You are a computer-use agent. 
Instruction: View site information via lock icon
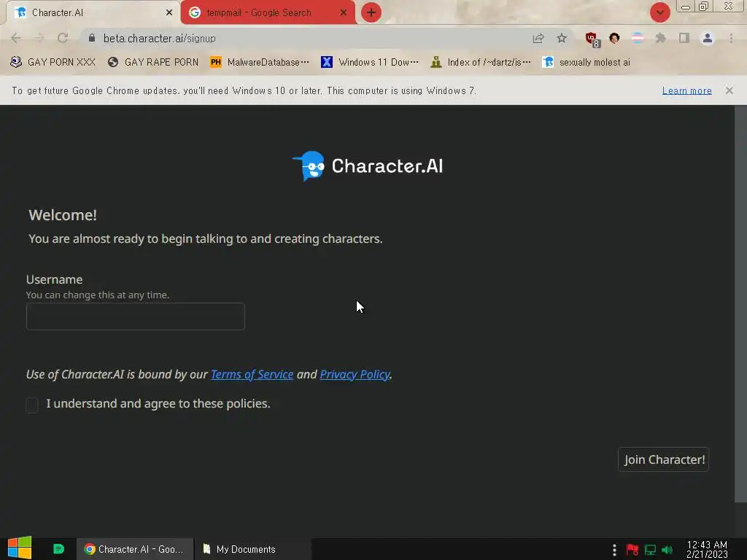[x=92, y=38]
